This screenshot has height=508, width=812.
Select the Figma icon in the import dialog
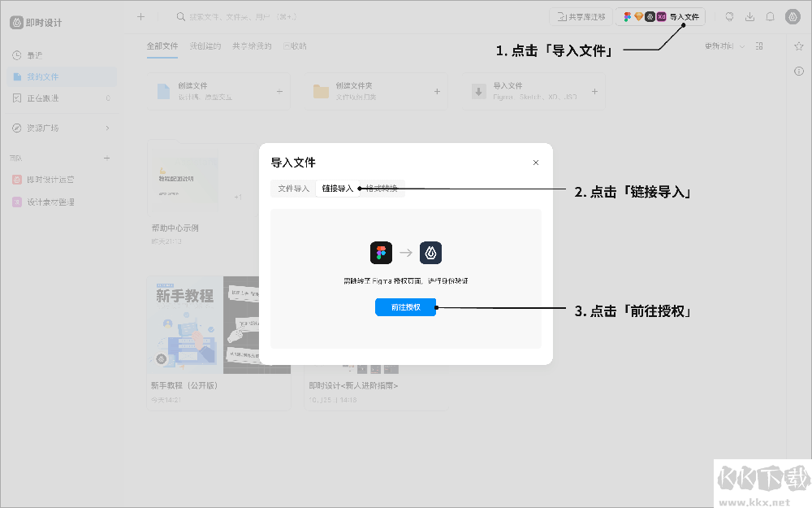pyautogui.click(x=381, y=253)
